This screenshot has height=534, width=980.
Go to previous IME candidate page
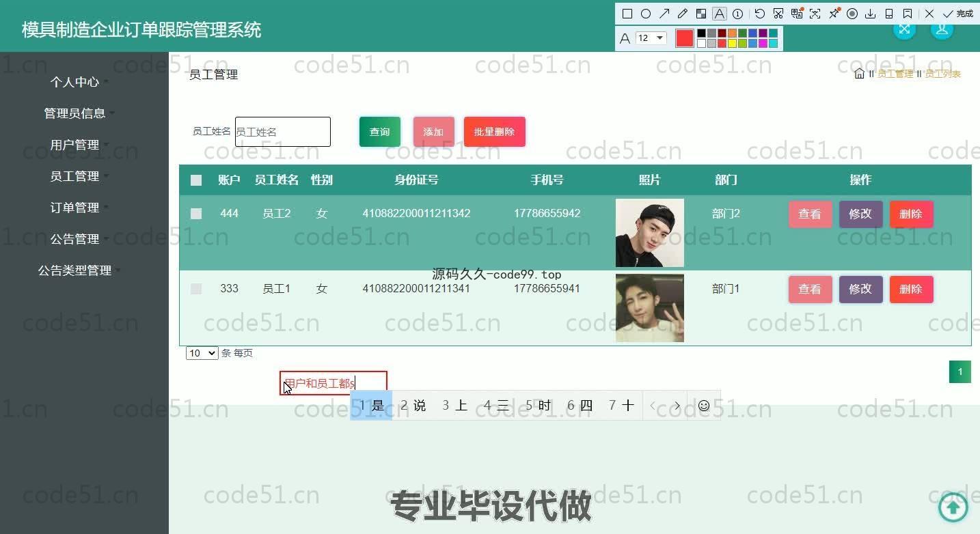tap(653, 406)
